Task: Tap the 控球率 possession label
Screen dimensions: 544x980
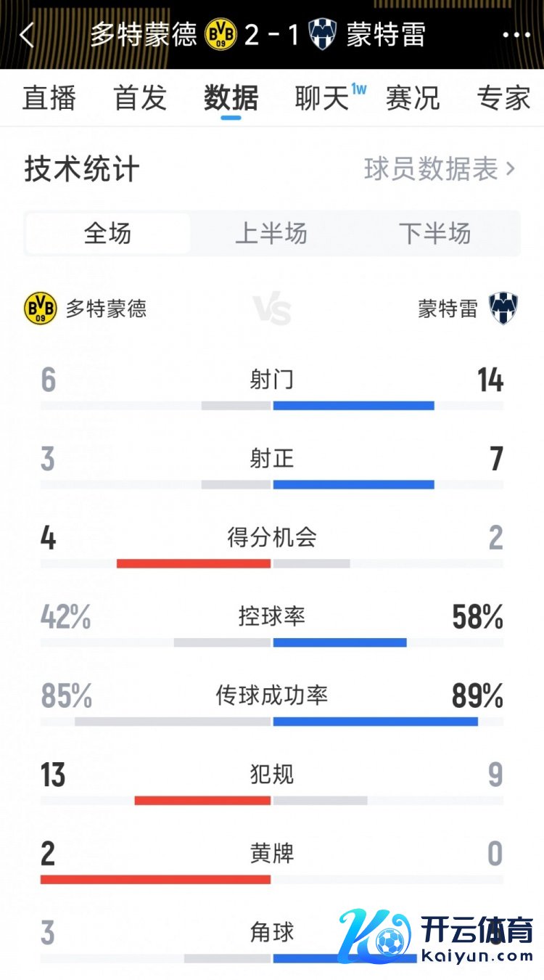Action: (x=272, y=616)
